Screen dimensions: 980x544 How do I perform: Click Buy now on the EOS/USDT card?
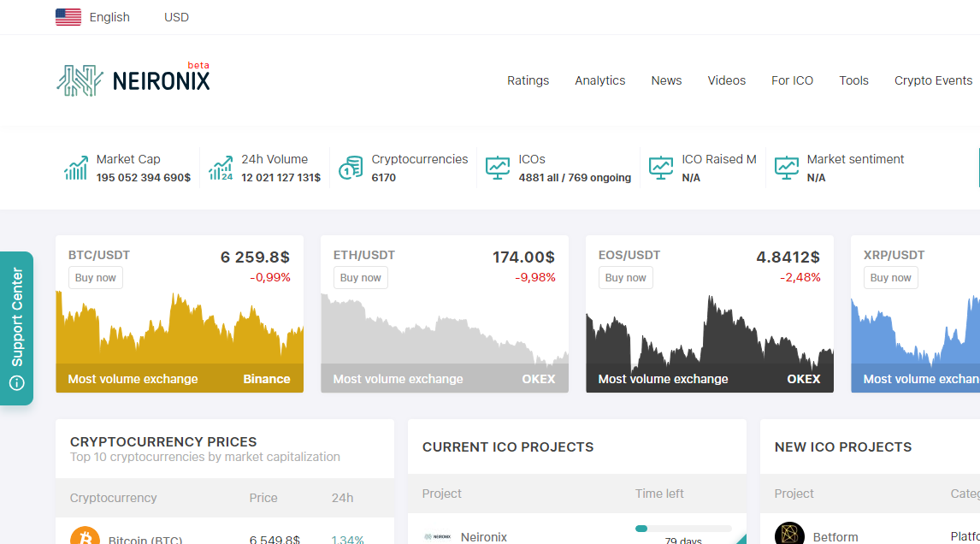click(626, 278)
